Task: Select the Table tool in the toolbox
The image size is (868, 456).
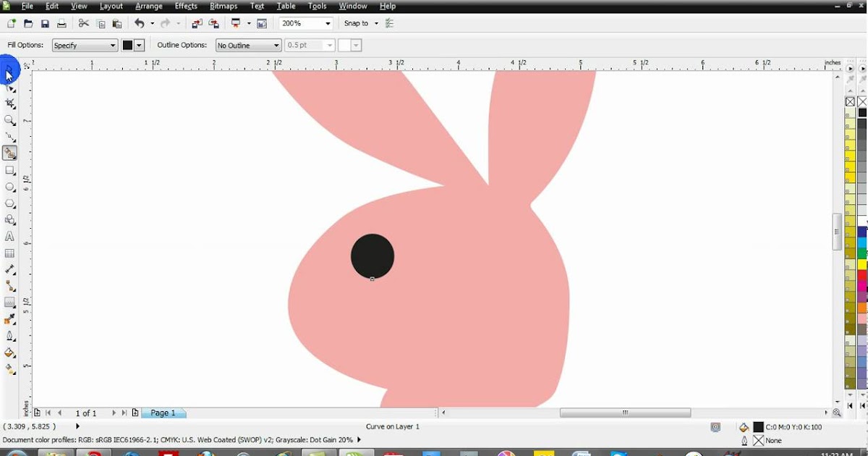Action: (10, 253)
